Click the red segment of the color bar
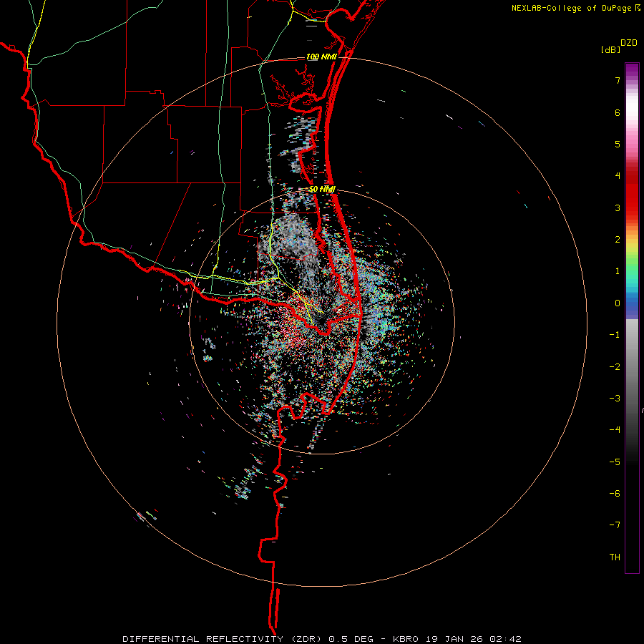Screen dimensions: 644x644 (x=632, y=197)
